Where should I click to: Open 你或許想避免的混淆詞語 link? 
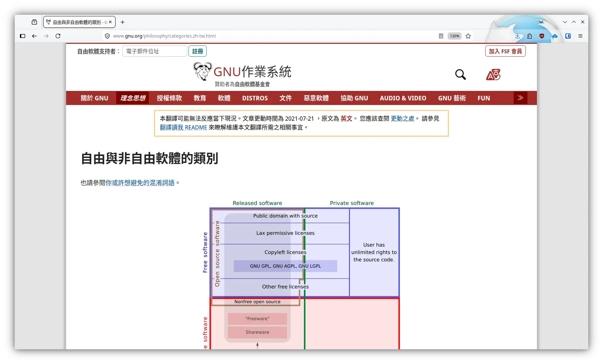[x=140, y=183]
